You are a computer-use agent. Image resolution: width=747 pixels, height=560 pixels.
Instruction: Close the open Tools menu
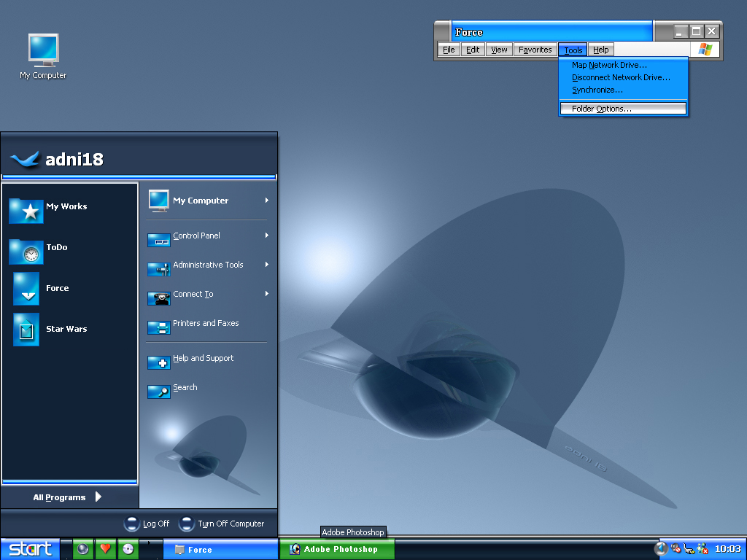pyautogui.click(x=573, y=50)
